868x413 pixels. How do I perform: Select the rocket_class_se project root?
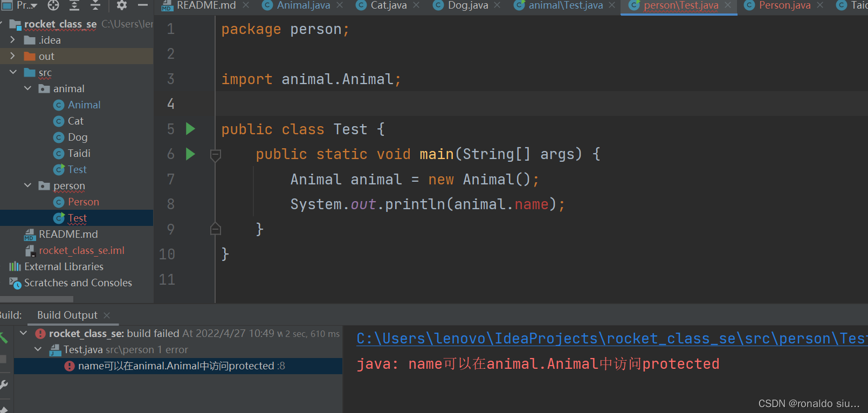coord(60,24)
